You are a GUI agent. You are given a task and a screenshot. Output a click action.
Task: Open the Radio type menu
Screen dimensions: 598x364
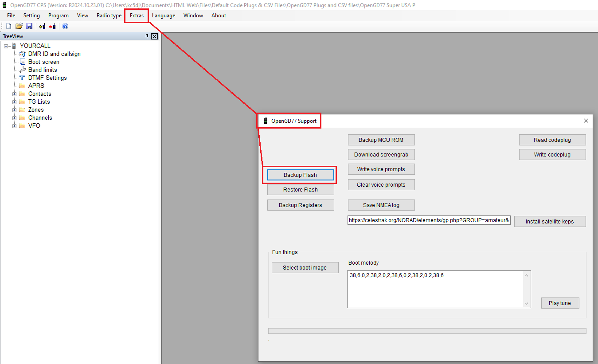point(109,16)
